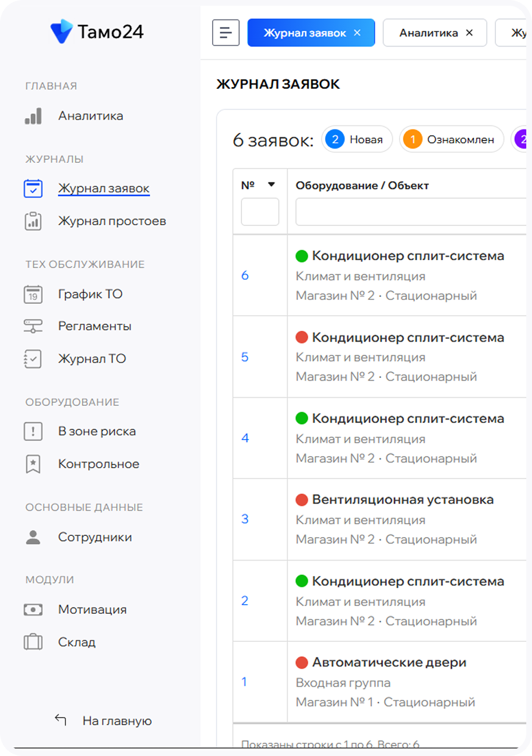Screen dimensions: 532x756
Task: Click the Журнал простоев sidebar icon
Action: coord(33,221)
